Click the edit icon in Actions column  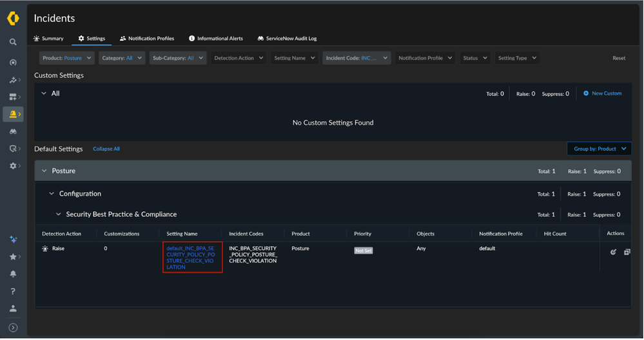pyautogui.click(x=613, y=252)
